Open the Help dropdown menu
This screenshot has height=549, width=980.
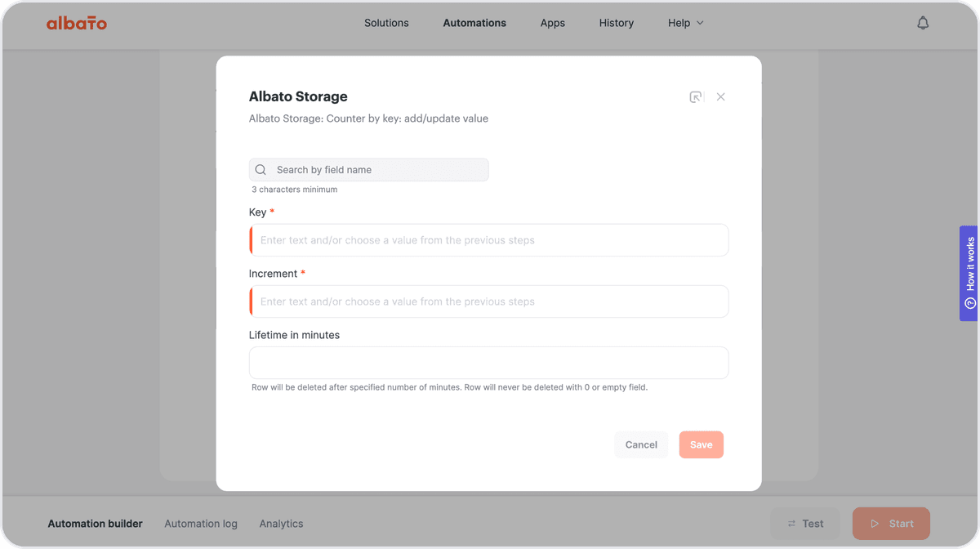(686, 23)
